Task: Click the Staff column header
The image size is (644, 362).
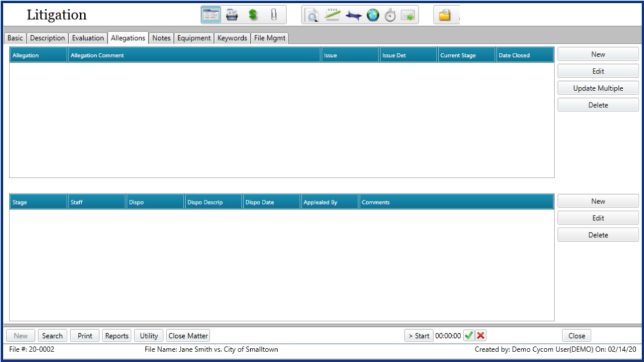Action: 97,202
